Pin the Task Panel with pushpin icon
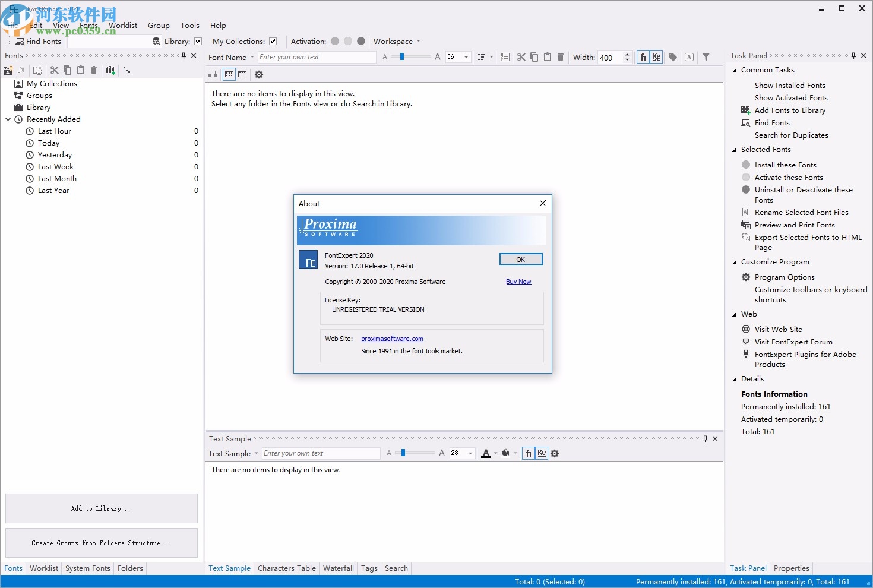The image size is (873, 588). (853, 56)
